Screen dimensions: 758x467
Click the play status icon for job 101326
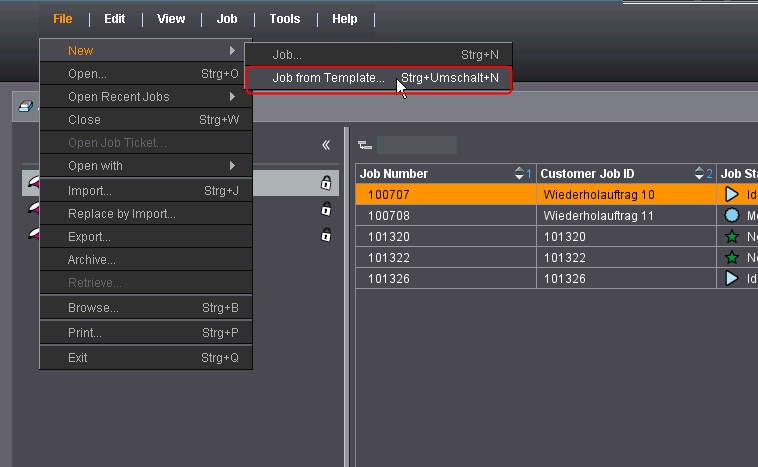tap(732, 278)
